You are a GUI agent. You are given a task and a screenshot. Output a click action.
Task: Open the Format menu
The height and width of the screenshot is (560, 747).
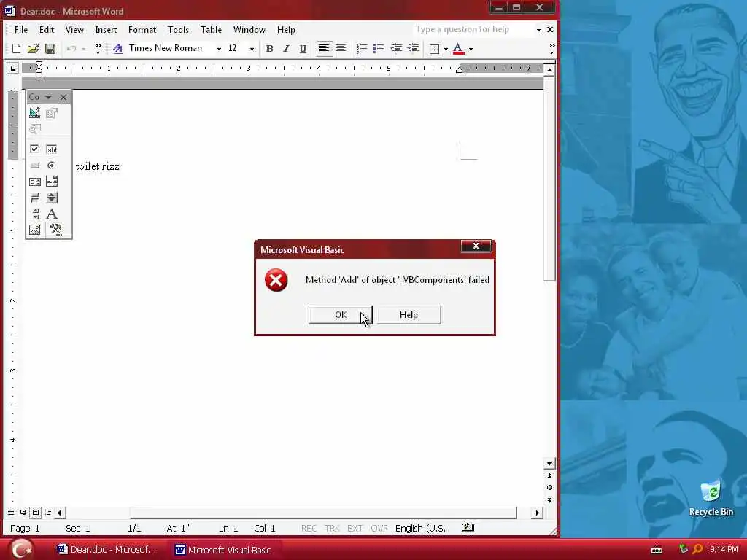(142, 30)
